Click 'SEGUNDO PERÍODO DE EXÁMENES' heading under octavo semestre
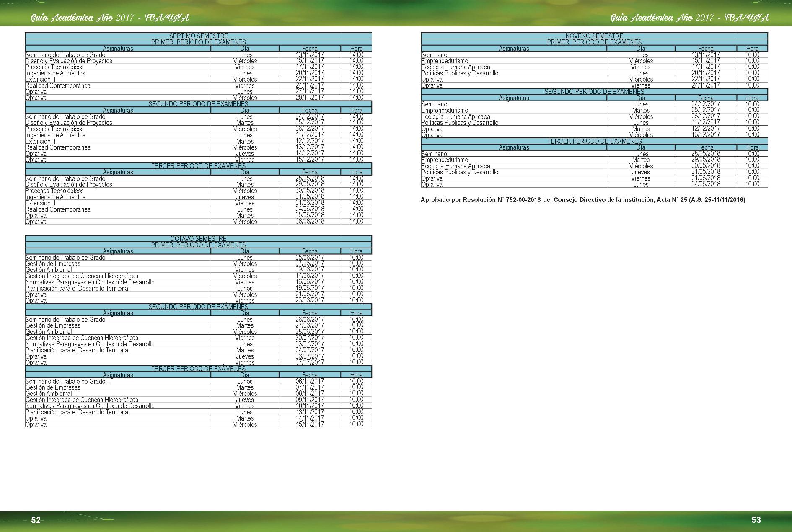 198,307
